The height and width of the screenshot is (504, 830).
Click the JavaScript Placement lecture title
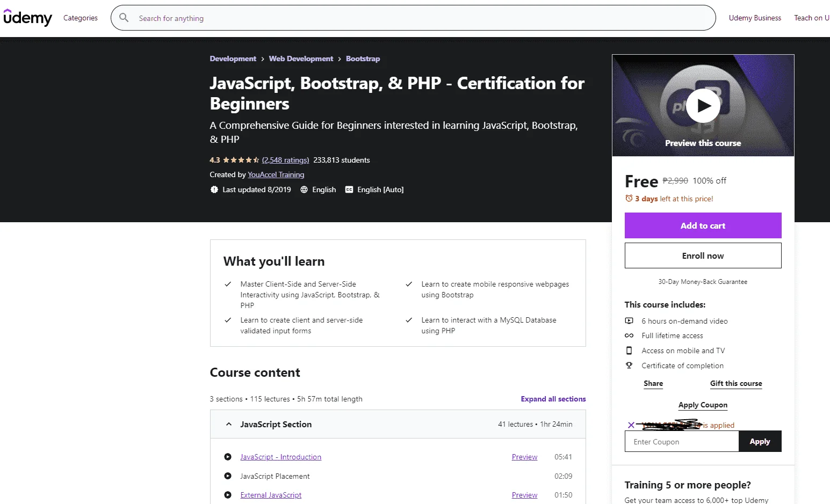275,476
